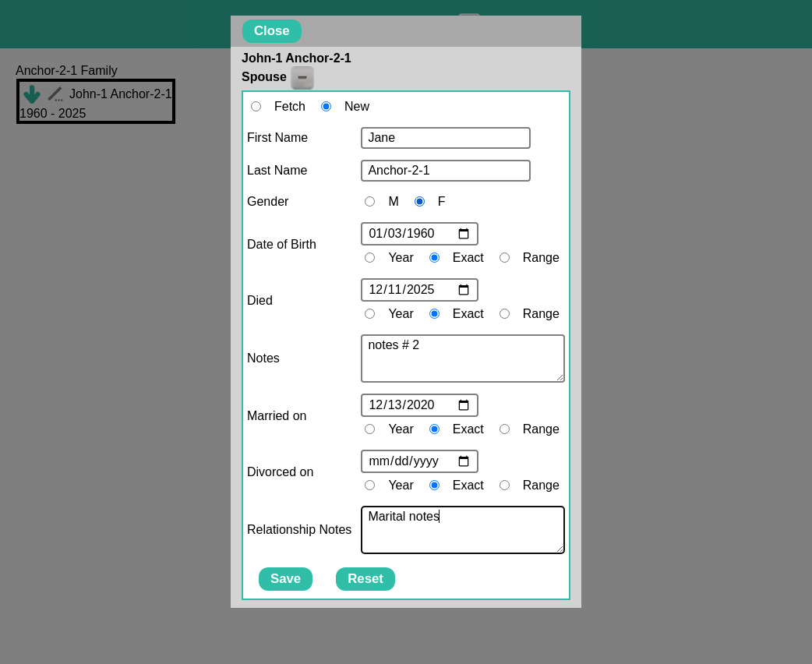This screenshot has width=812, height=664.
Task: Click the pencil edit icon beside John-1
Action: [55, 94]
